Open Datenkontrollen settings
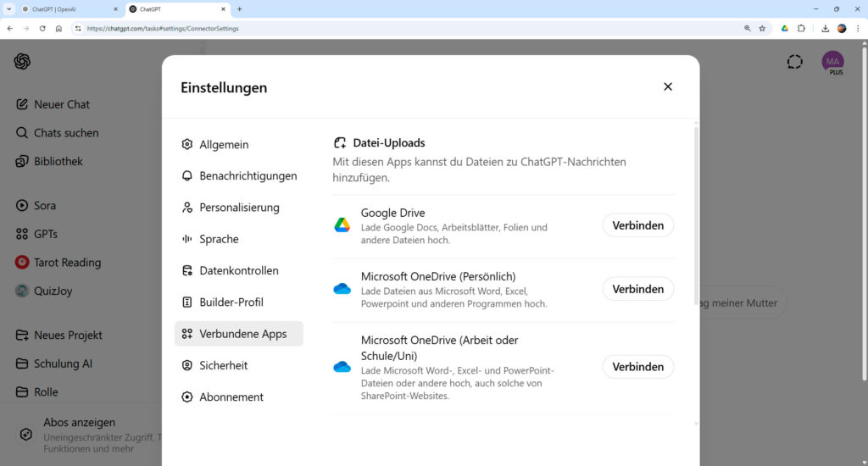868x466 pixels. pos(238,270)
